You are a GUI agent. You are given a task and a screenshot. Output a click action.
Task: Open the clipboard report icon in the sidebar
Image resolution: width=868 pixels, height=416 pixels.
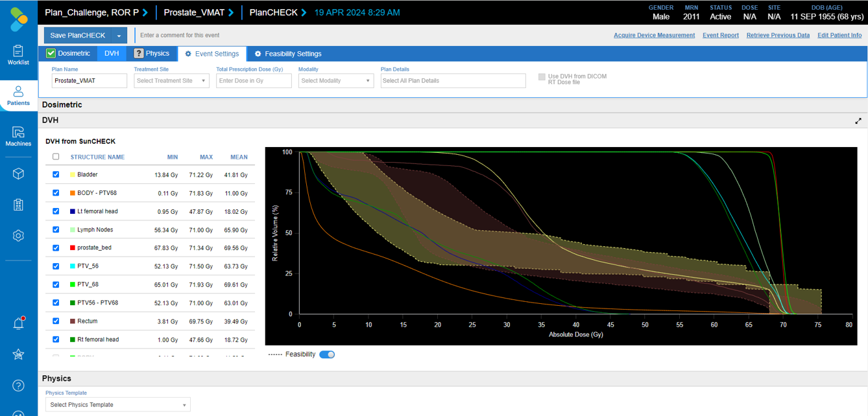point(18,205)
